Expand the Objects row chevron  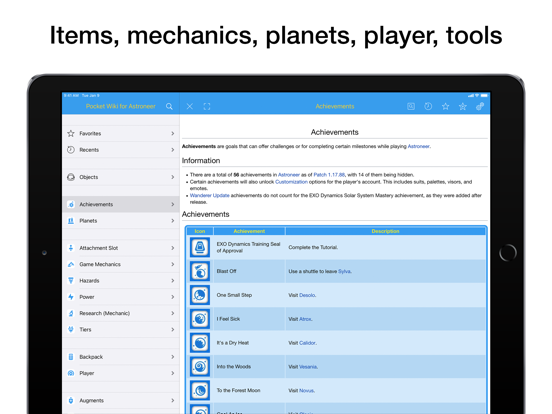tap(172, 177)
